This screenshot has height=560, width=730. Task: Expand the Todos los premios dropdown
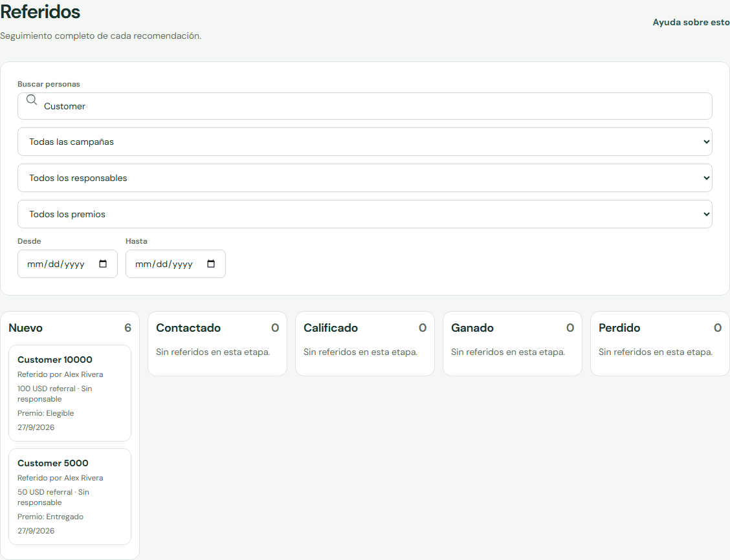[365, 215]
